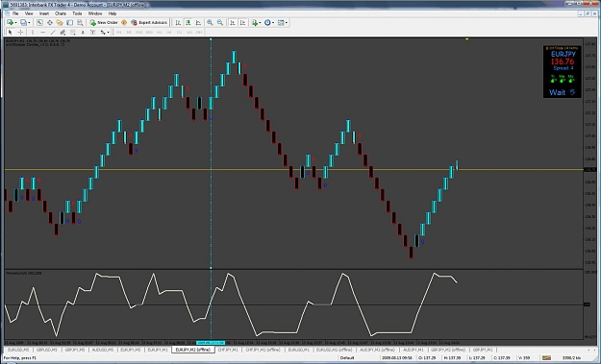Select the arrow cursor tool
The height and width of the screenshot is (364, 601).
(11, 32)
